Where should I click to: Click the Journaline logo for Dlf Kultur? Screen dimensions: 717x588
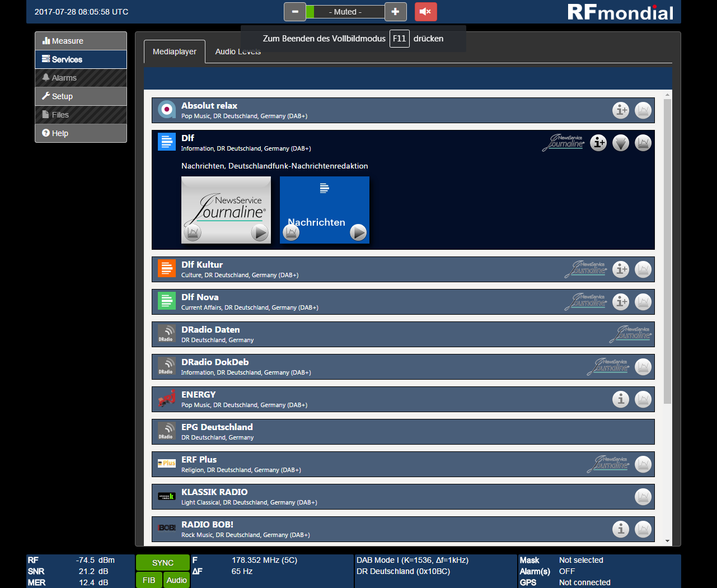tap(586, 269)
